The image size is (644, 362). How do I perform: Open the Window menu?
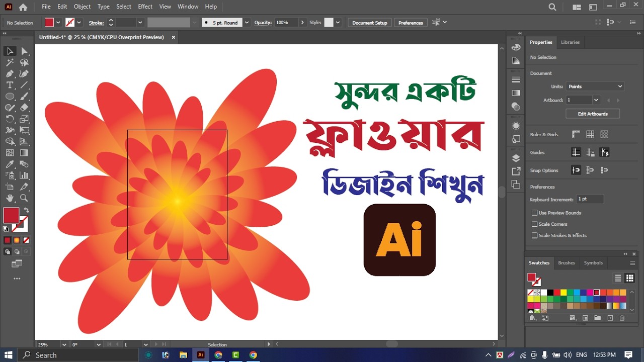[x=188, y=7]
